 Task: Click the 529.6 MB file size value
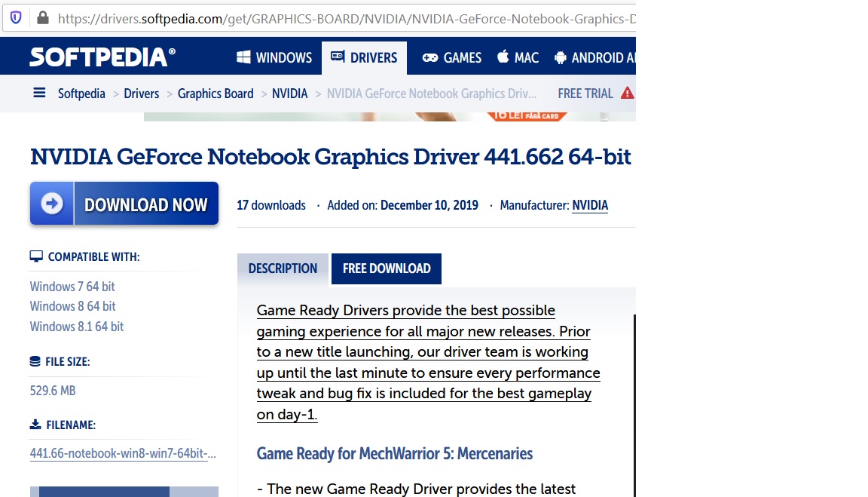pos(53,391)
